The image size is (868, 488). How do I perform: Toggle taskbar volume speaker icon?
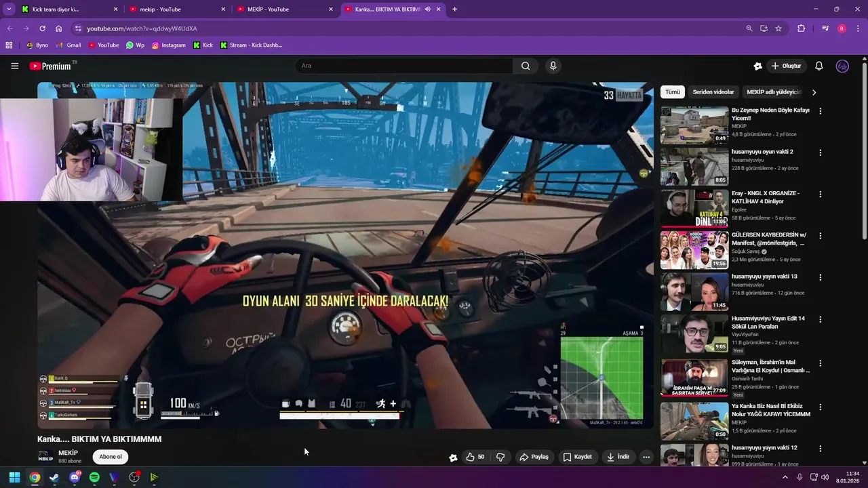click(825, 477)
